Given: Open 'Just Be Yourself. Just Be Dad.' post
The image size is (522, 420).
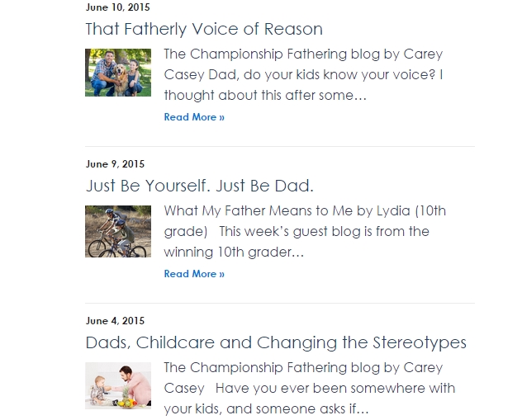Looking at the screenshot, I should tap(200, 186).
